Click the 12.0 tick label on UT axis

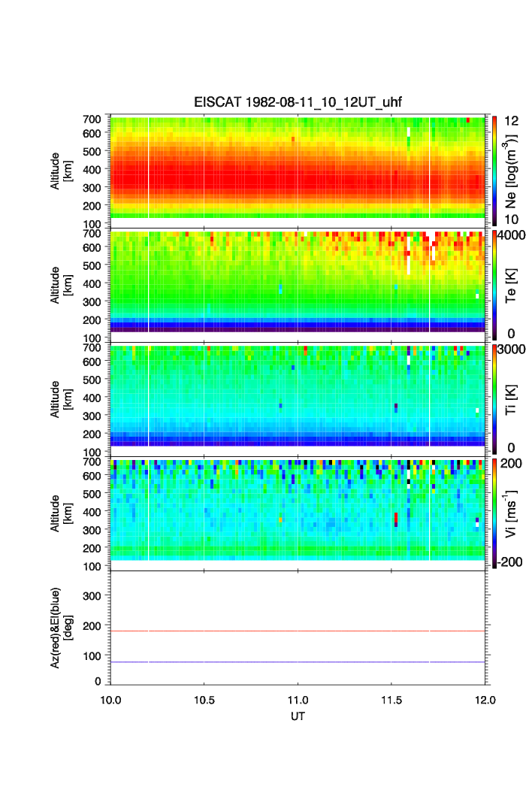485,701
